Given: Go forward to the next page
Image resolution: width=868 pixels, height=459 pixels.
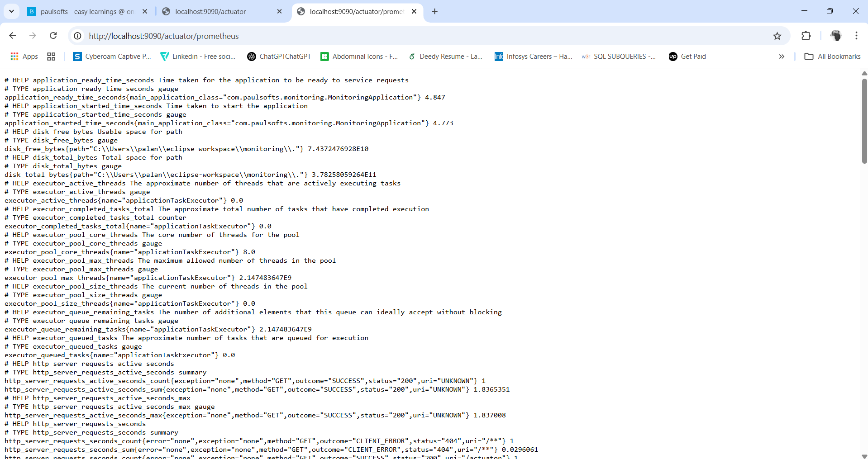Looking at the screenshot, I should tap(33, 36).
